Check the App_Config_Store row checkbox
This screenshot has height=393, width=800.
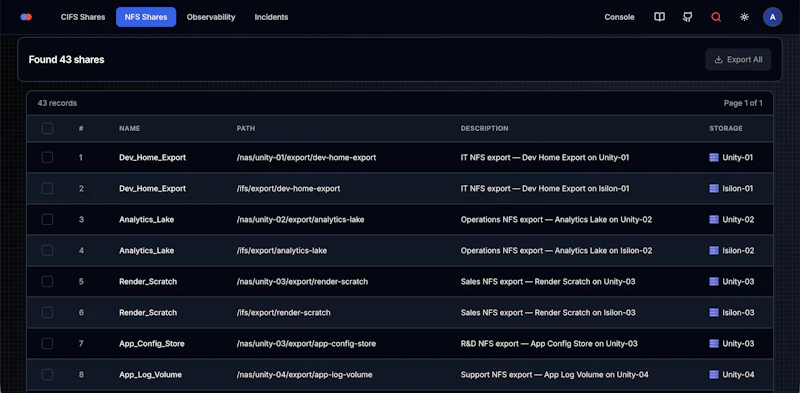pos(47,343)
